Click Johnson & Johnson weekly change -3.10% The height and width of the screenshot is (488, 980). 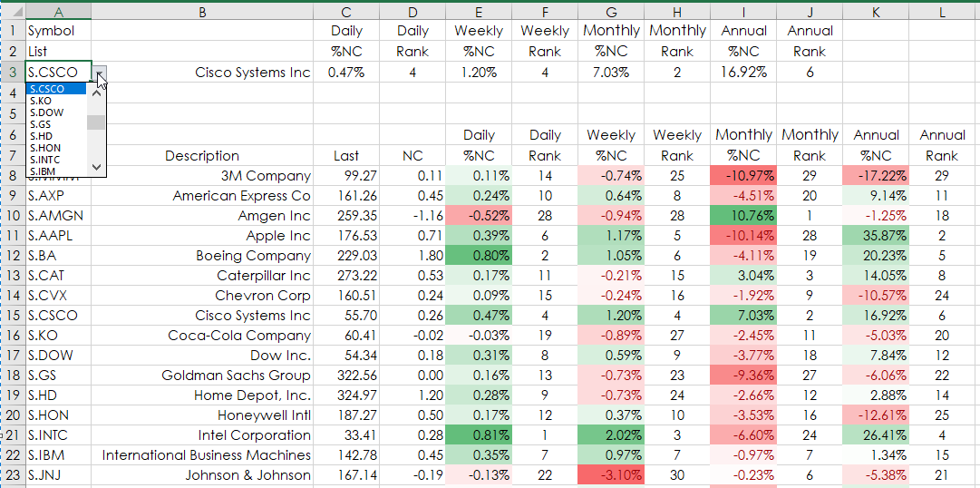[x=611, y=475]
